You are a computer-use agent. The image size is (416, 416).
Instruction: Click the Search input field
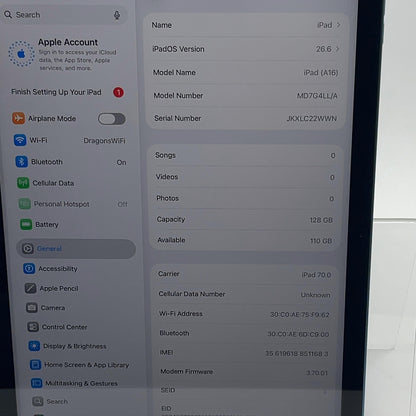pyautogui.click(x=64, y=15)
